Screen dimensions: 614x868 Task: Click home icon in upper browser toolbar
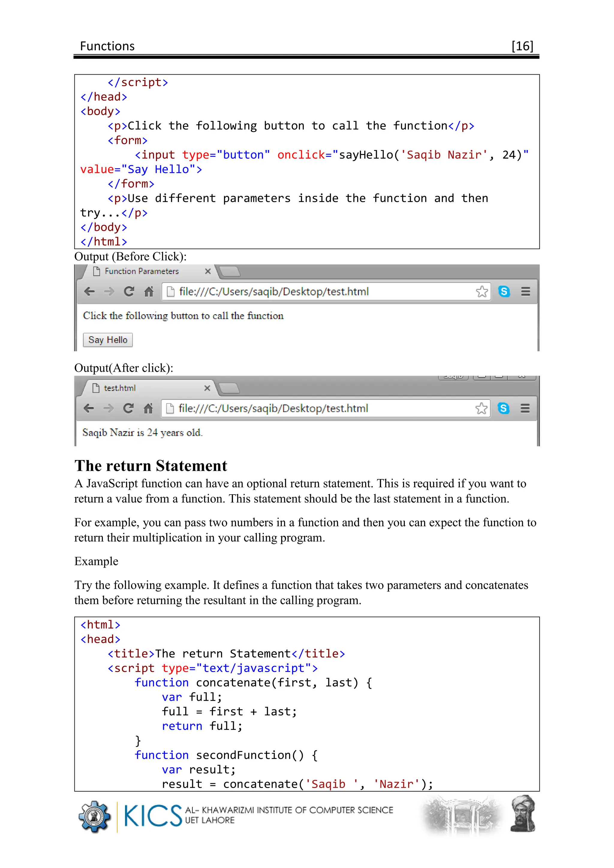149,291
